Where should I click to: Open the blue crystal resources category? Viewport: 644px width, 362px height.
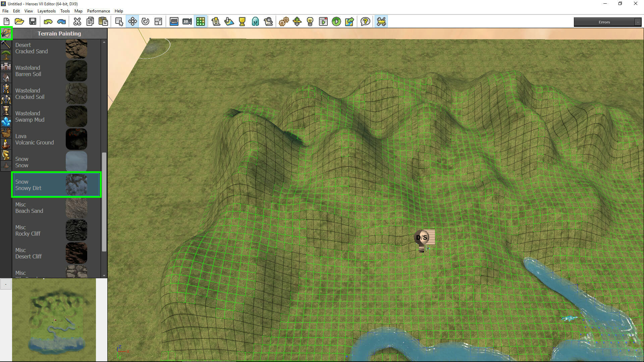pyautogui.click(x=6, y=122)
